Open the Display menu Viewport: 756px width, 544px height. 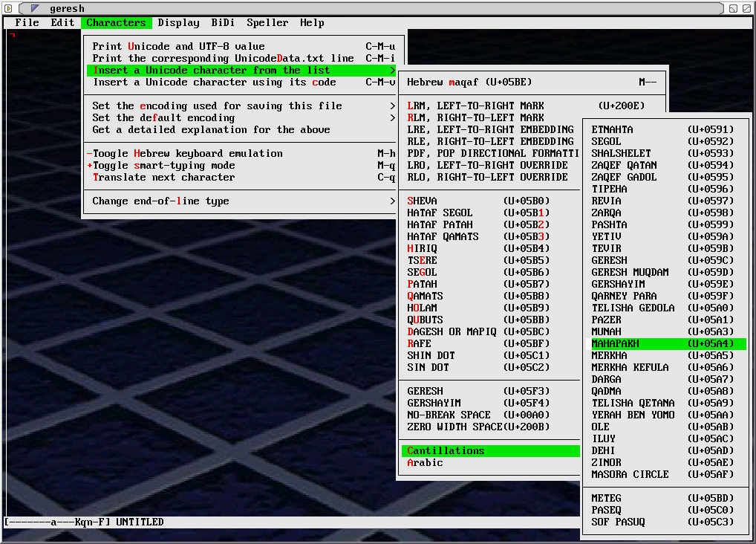point(178,23)
